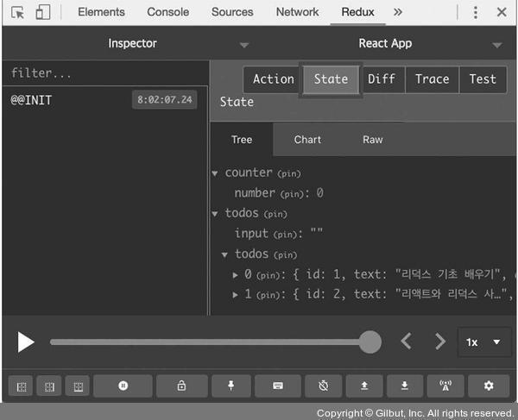Collapse the counter node
Screen dimensions: 518x420
pyautogui.click(x=215, y=173)
